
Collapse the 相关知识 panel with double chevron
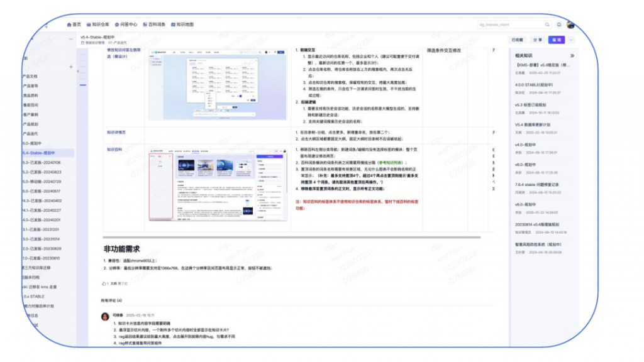[x=572, y=55]
